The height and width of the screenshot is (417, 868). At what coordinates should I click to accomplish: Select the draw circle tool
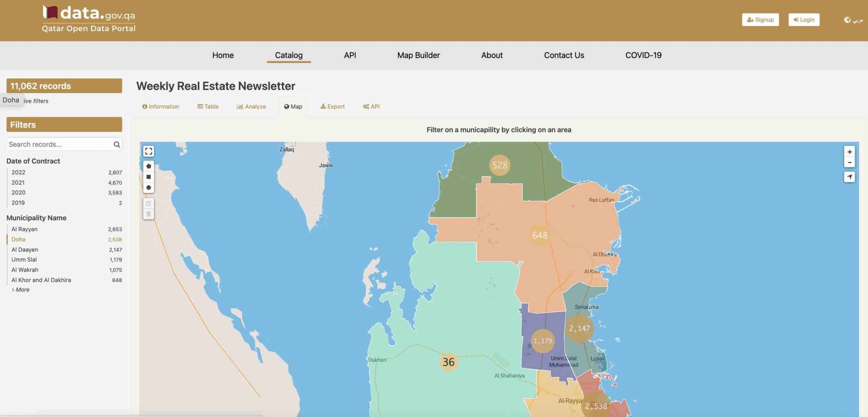tap(149, 188)
